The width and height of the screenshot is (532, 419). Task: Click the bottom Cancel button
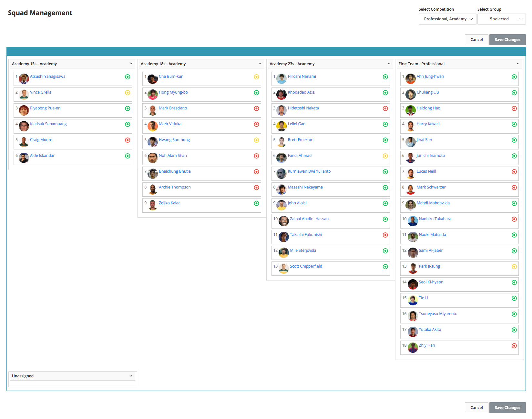click(476, 408)
